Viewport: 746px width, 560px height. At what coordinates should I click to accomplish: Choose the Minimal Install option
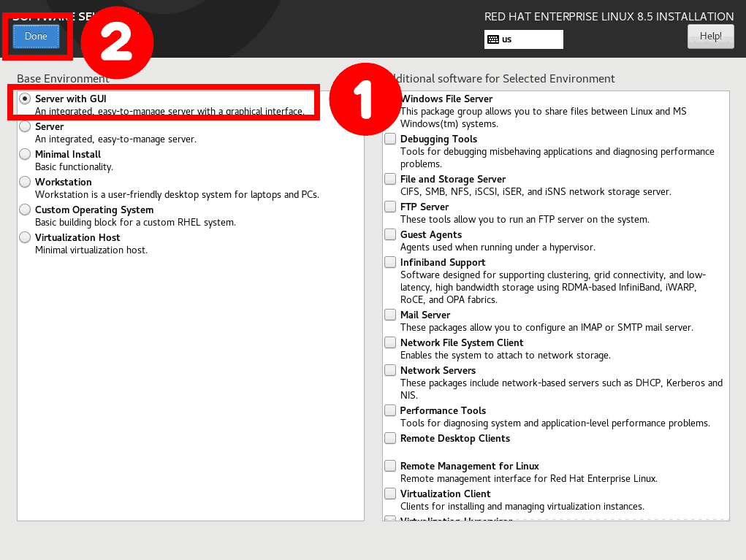click(x=25, y=154)
